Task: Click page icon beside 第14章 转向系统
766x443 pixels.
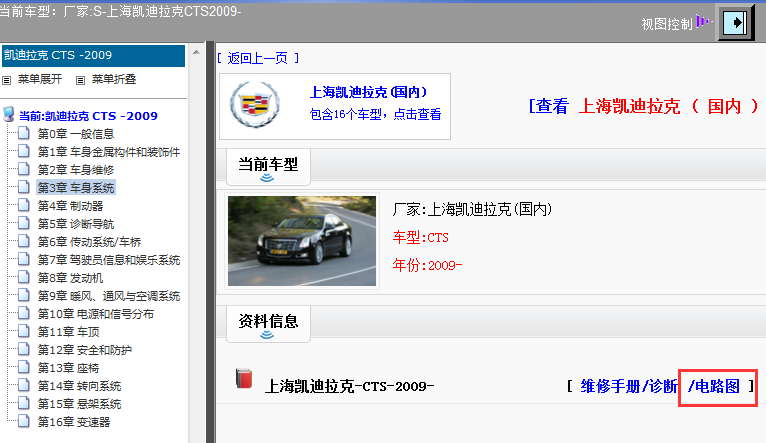Action: [x=23, y=385]
